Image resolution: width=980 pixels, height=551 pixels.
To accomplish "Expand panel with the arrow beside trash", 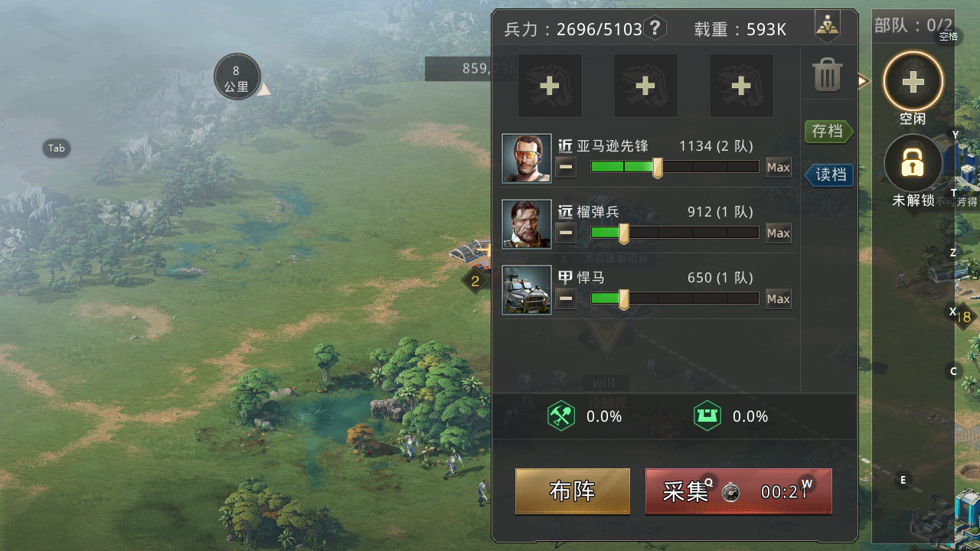I will [864, 80].
